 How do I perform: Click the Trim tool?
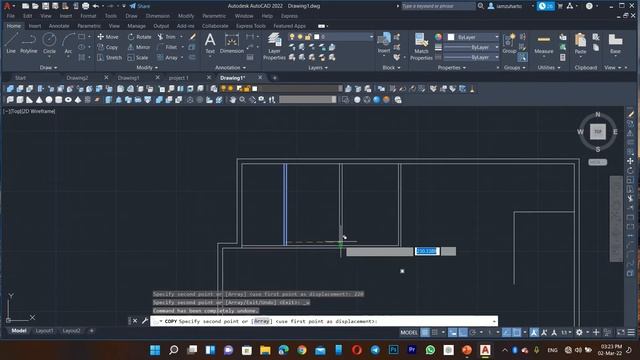click(x=167, y=37)
